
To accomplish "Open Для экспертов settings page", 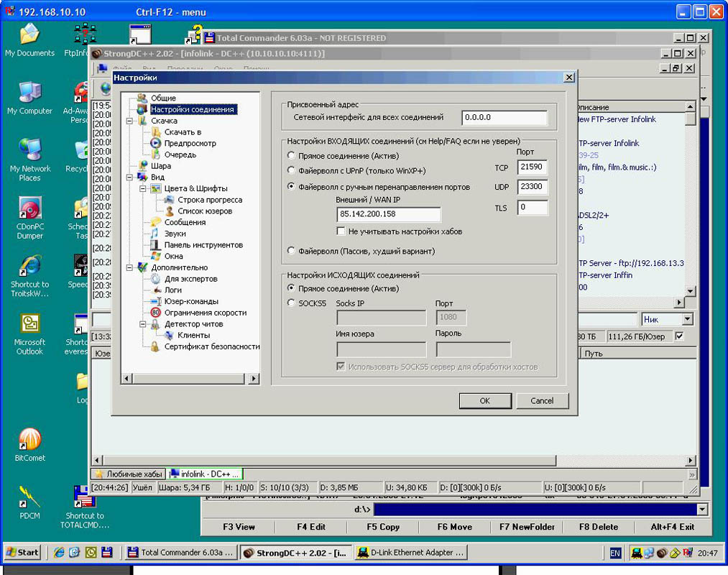I will 190,279.
